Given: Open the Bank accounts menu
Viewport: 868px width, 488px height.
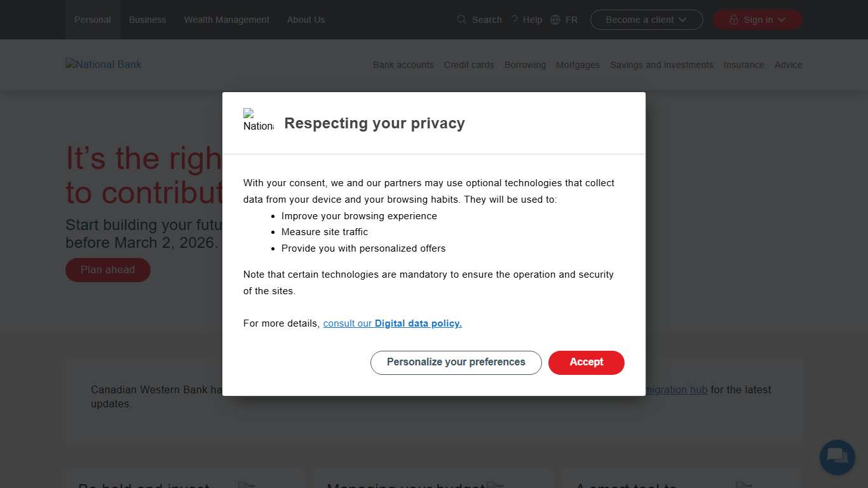Looking at the screenshot, I should (x=403, y=65).
